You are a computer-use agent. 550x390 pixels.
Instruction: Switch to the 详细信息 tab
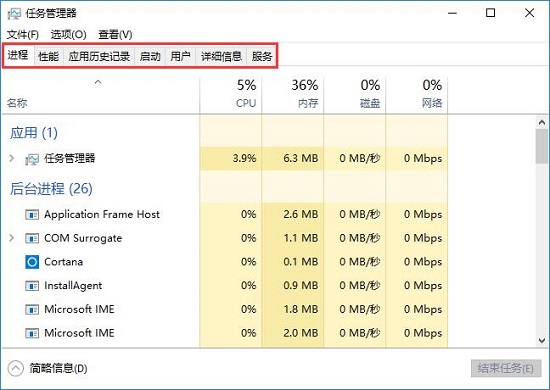pos(221,56)
